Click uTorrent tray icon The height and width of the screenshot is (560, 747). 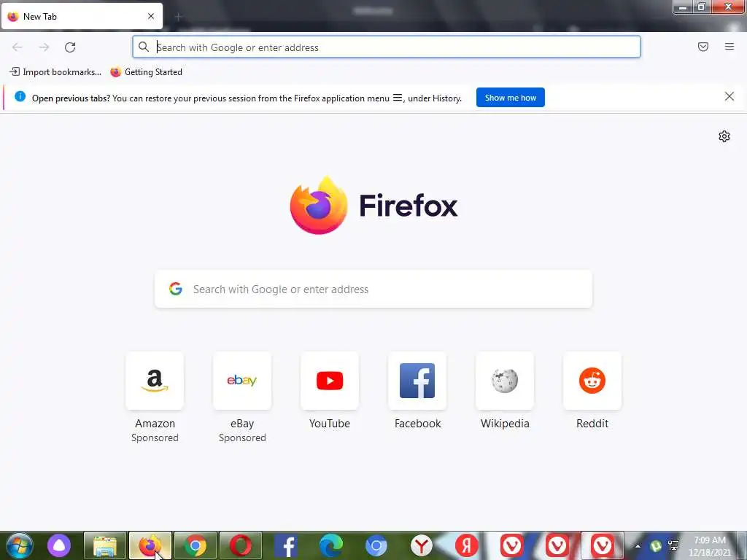656,545
